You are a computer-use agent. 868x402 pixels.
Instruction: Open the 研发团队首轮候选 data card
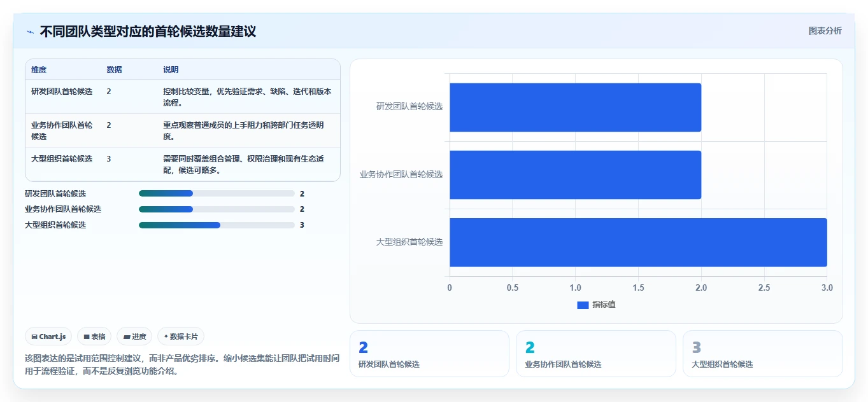429,354
